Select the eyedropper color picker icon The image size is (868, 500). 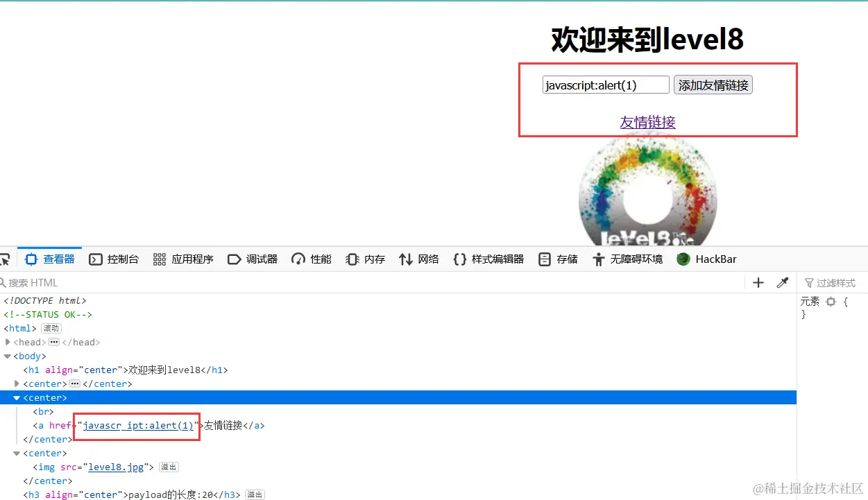coord(783,283)
